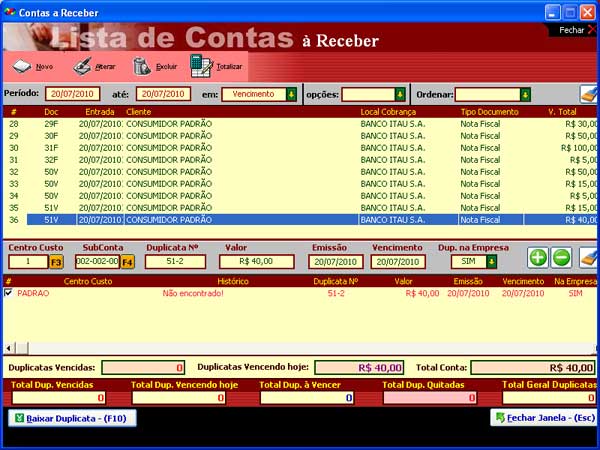Click the Total Conta value field

point(533,368)
